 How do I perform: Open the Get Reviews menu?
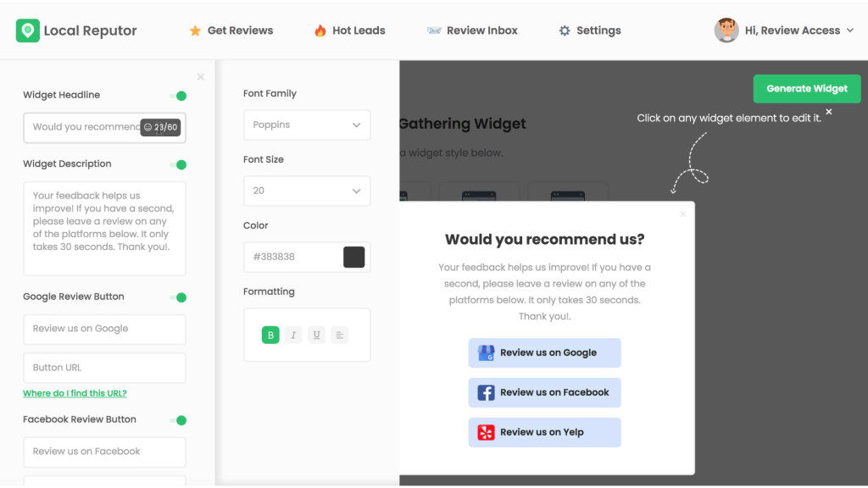point(231,30)
